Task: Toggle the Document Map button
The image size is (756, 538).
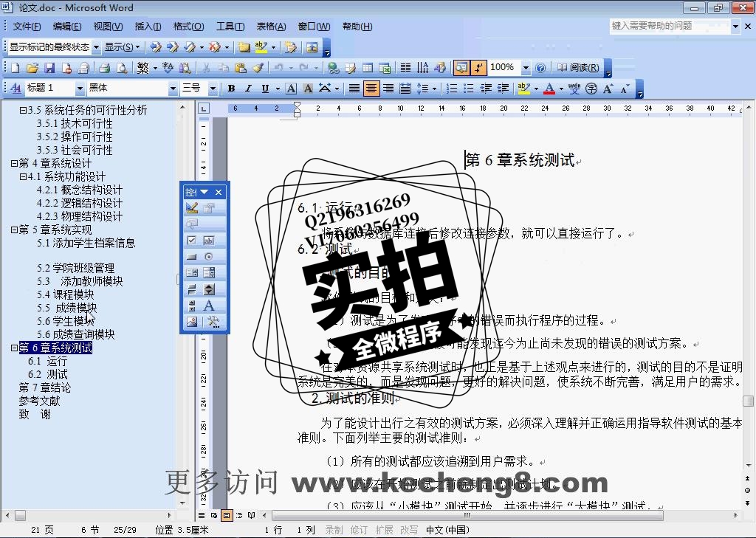Action: (461, 68)
